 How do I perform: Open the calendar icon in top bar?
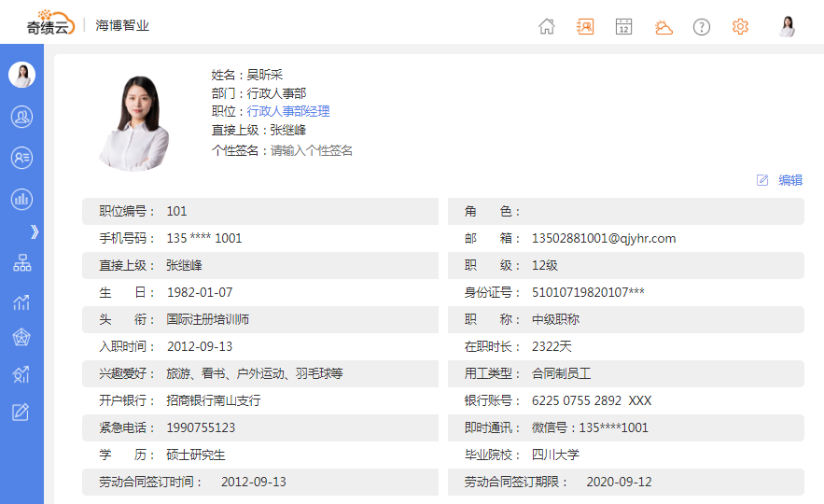tap(624, 26)
